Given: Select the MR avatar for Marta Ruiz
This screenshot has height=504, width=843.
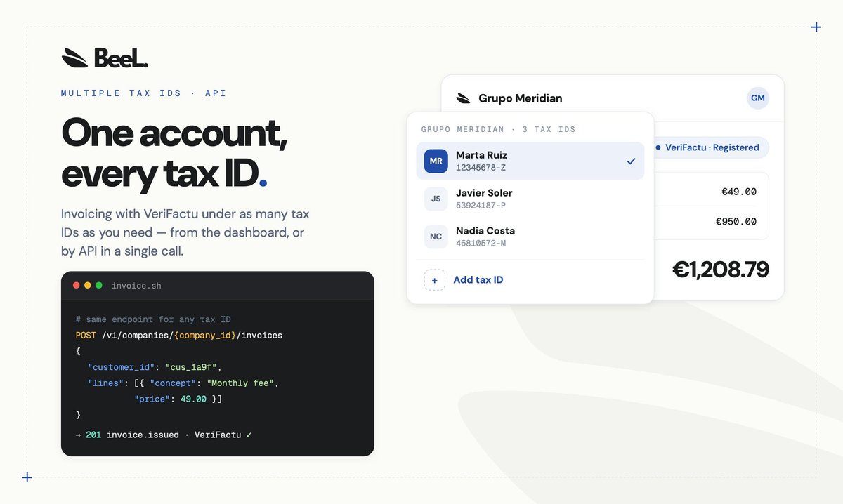Looking at the screenshot, I should pos(436,161).
